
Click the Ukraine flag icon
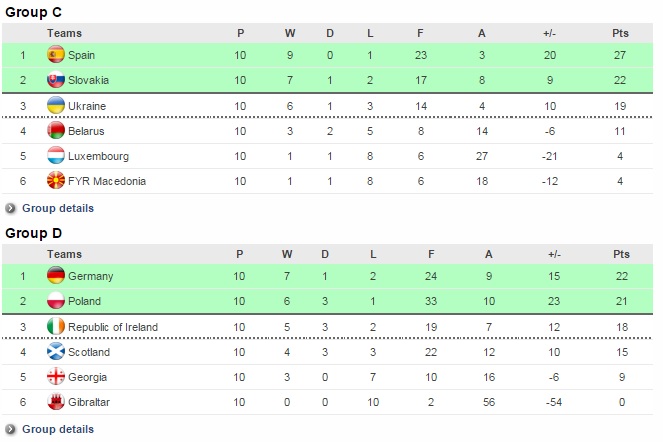point(56,106)
